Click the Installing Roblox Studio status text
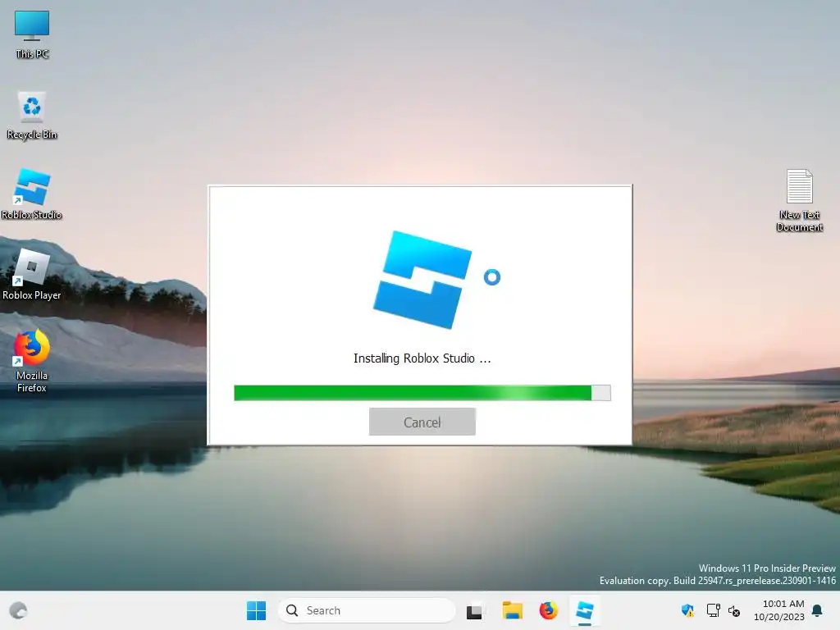This screenshot has height=630, width=840. (x=422, y=358)
